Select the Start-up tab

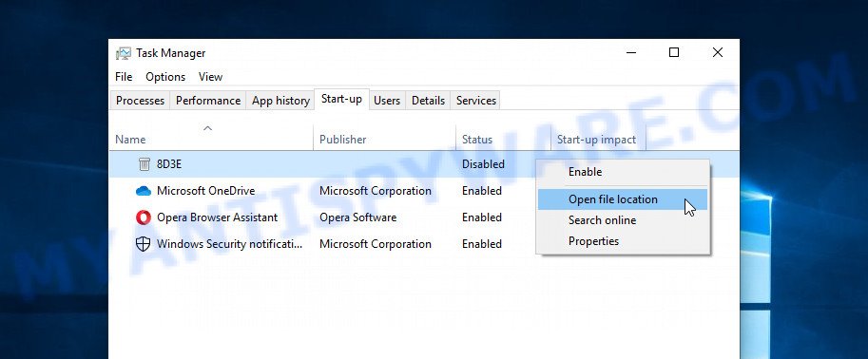(x=341, y=100)
